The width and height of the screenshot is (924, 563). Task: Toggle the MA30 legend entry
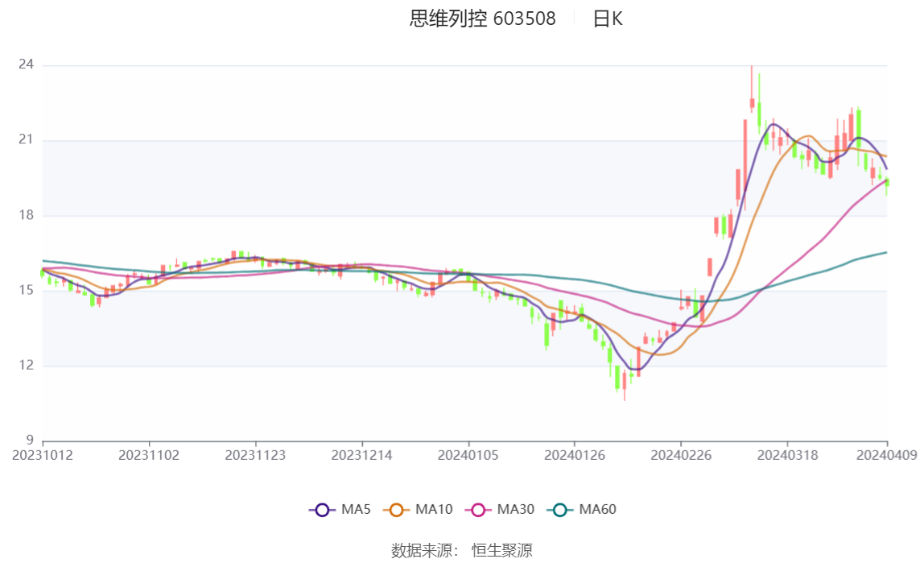click(x=500, y=509)
